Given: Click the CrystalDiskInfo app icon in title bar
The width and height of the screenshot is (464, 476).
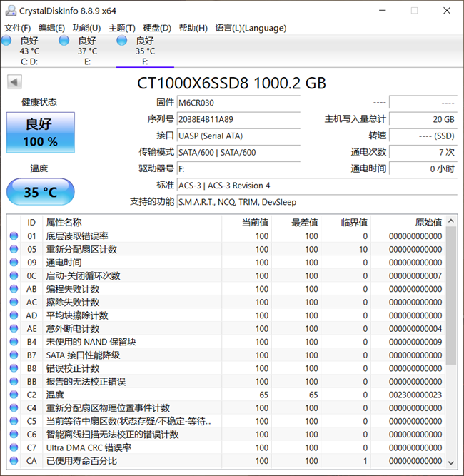Looking at the screenshot, I should click(9, 11).
